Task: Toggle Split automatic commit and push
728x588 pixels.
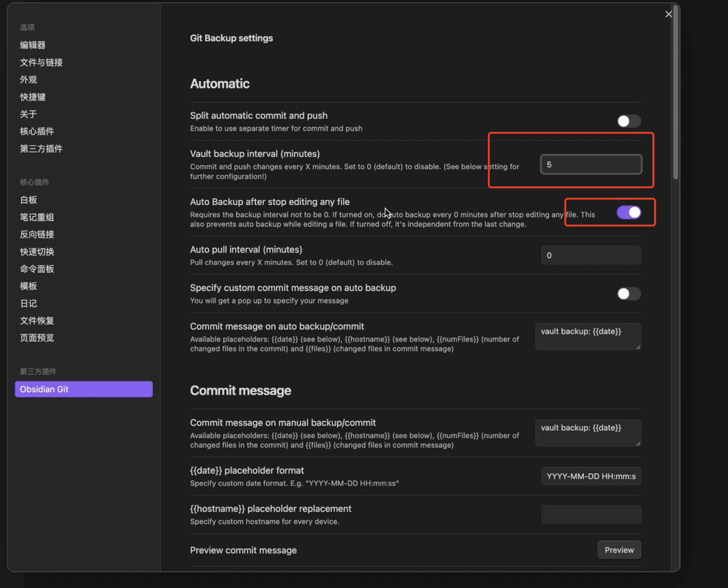Action: point(629,121)
